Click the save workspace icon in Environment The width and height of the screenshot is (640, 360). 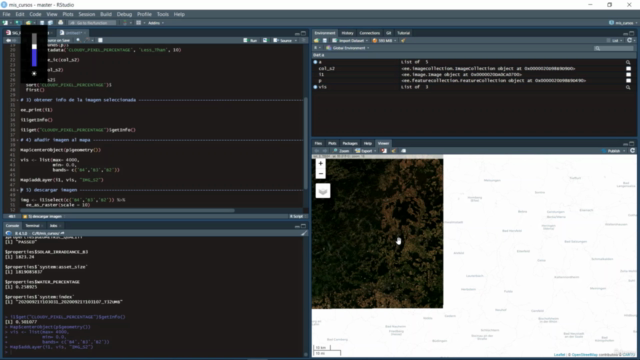(325, 40)
